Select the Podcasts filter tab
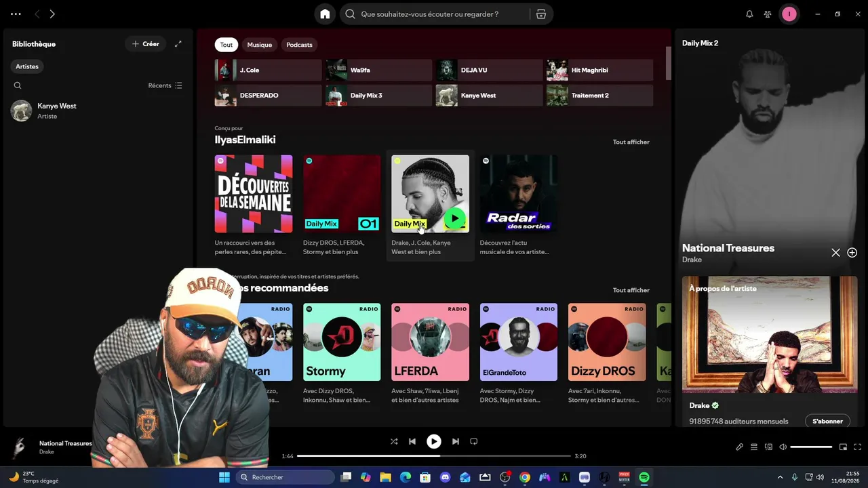Image resolution: width=868 pixels, height=488 pixels. [299, 45]
